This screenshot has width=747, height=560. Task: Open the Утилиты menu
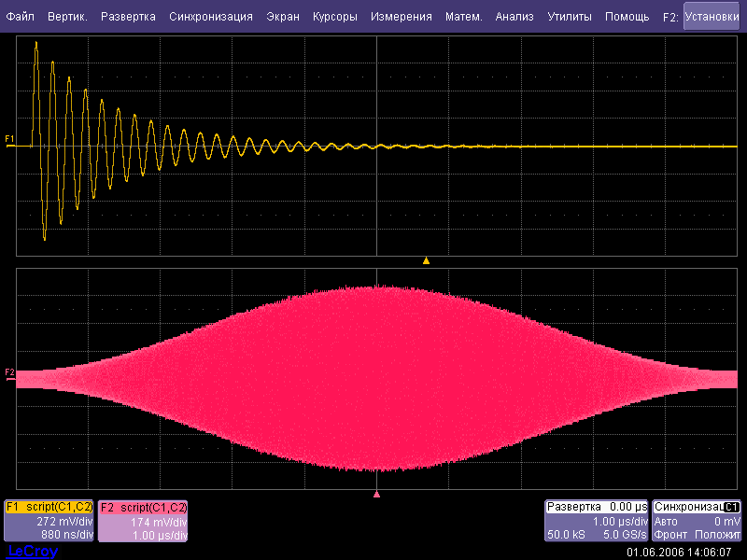click(x=570, y=17)
